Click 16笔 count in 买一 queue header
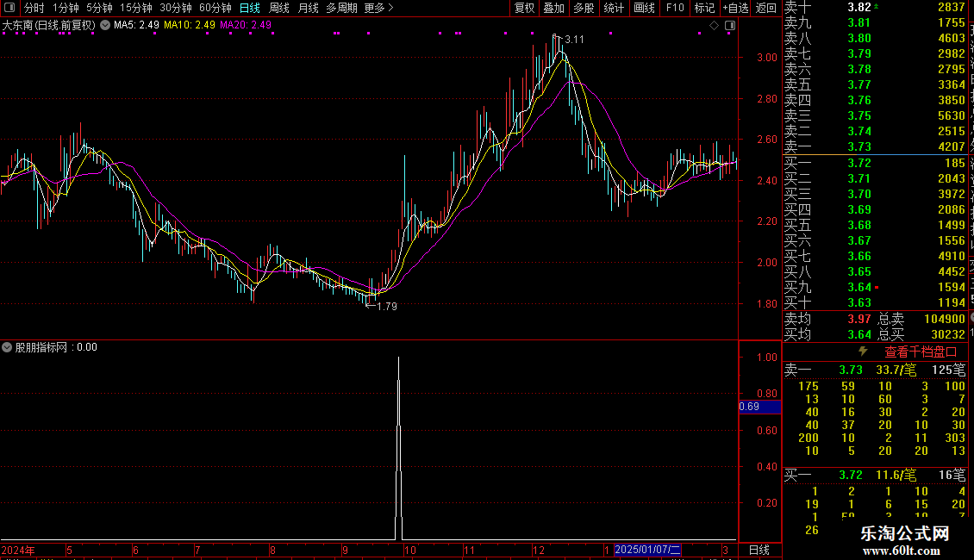Screen dimensions: 974x560 952,476
